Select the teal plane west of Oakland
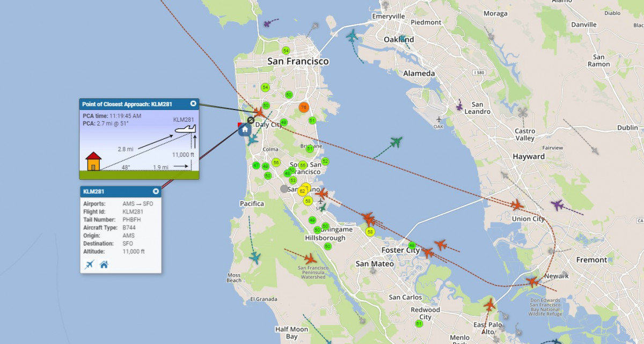Viewport: 644px width, 344px height. click(x=352, y=36)
